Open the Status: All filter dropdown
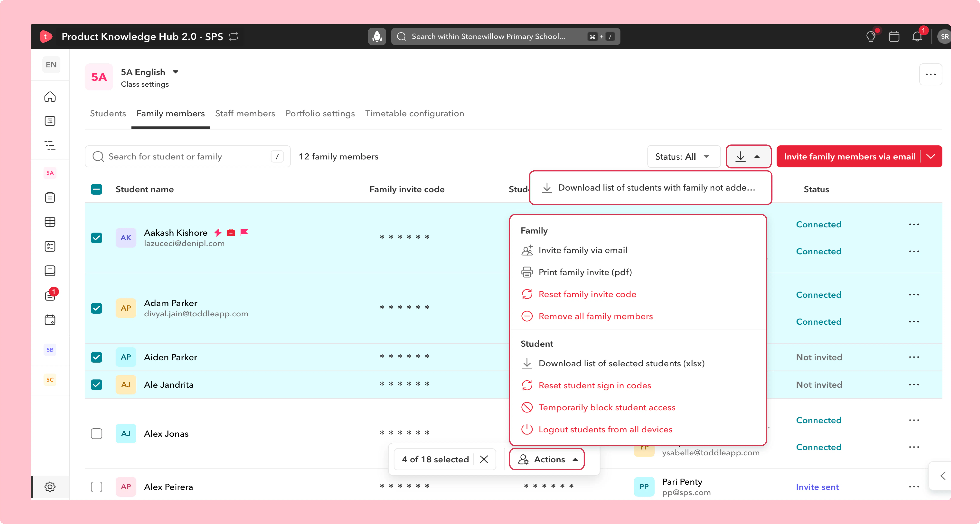This screenshot has width=980, height=524. click(683, 156)
